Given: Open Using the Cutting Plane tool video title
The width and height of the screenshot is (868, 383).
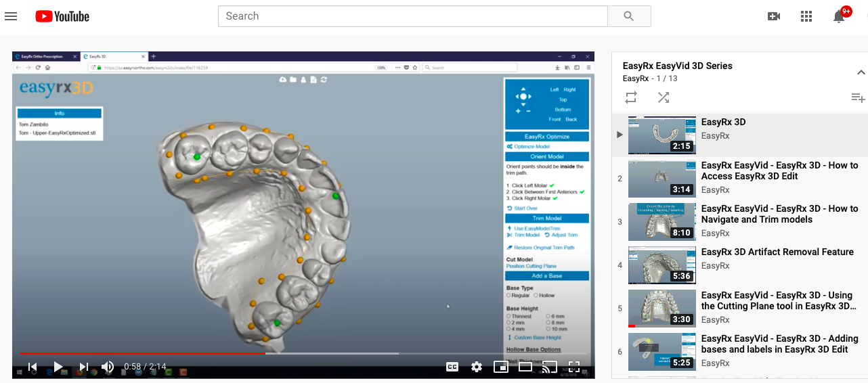Looking at the screenshot, I should 779,300.
